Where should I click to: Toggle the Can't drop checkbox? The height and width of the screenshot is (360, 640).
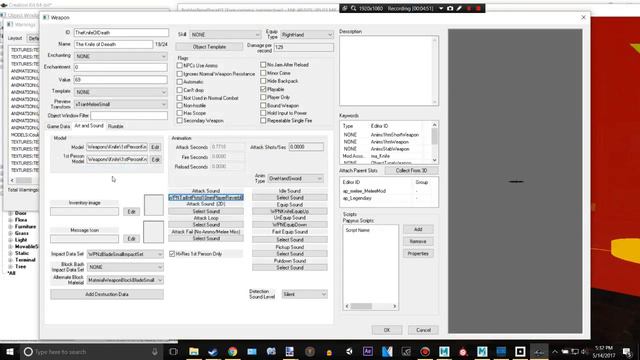point(180,90)
